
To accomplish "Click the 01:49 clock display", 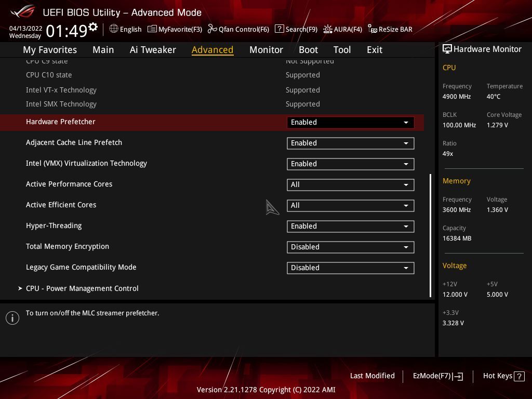I will 66,31.
